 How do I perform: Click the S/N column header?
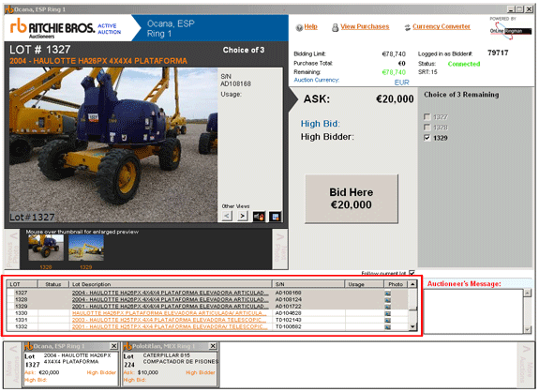[x=308, y=284]
